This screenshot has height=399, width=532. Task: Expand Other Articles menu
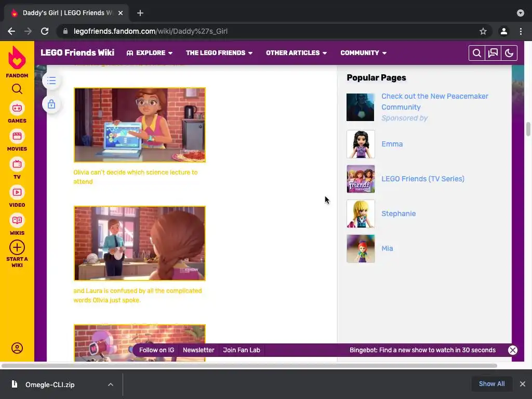coord(296,53)
